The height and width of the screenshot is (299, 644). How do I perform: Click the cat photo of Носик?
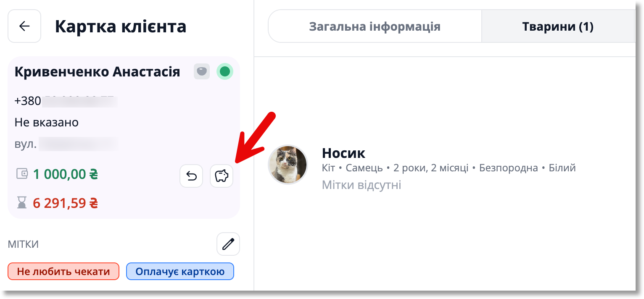(x=288, y=165)
